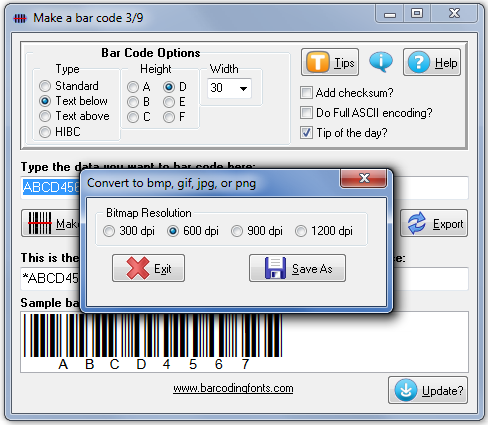Click the blue info bubble icon

[381, 62]
